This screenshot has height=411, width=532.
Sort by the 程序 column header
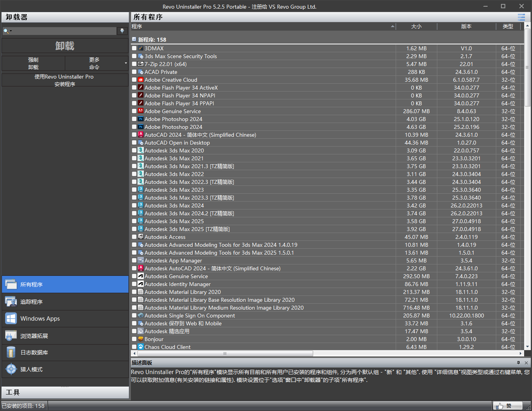(x=263, y=26)
